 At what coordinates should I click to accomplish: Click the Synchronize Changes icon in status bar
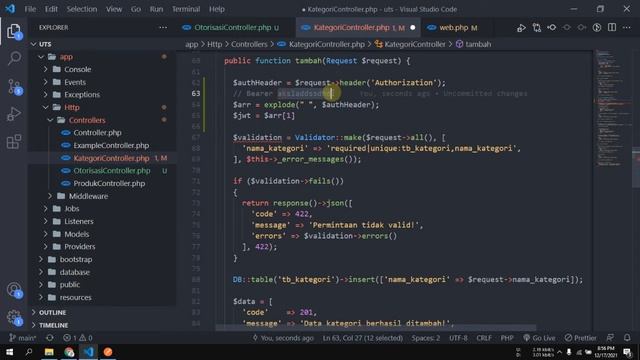coord(49,338)
